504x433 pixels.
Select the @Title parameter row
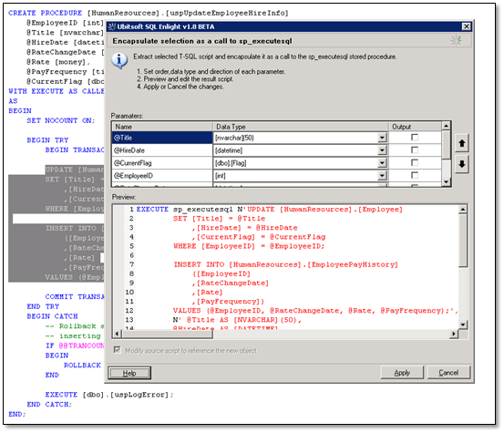[x=162, y=138]
